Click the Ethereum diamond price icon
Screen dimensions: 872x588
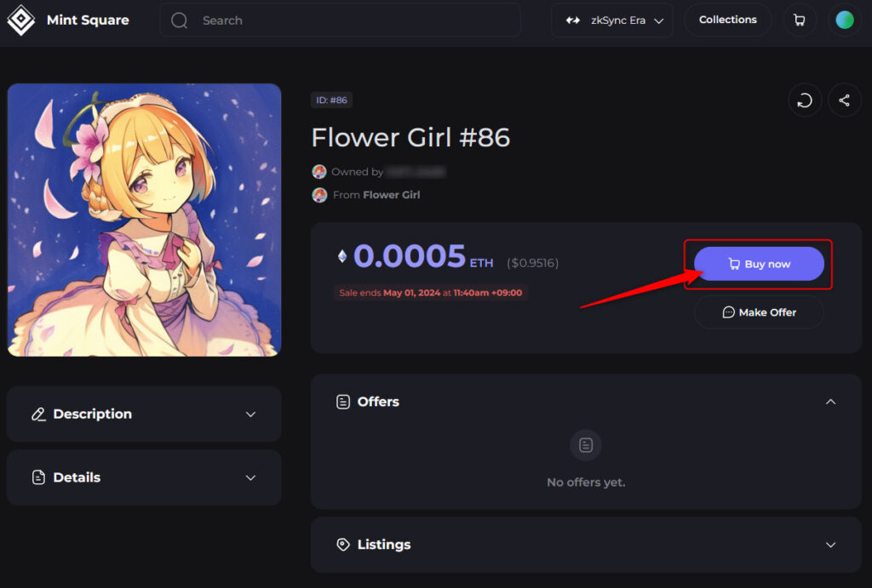coord(342,256)
